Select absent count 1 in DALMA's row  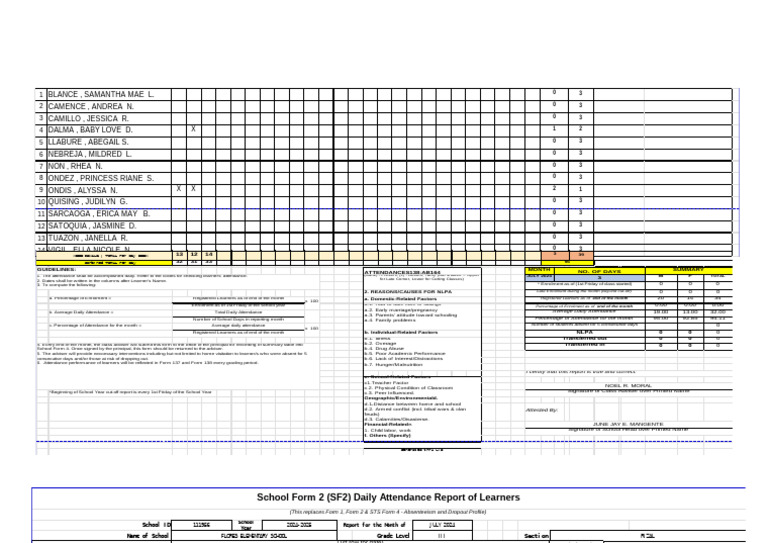click(x=554, y=128)
